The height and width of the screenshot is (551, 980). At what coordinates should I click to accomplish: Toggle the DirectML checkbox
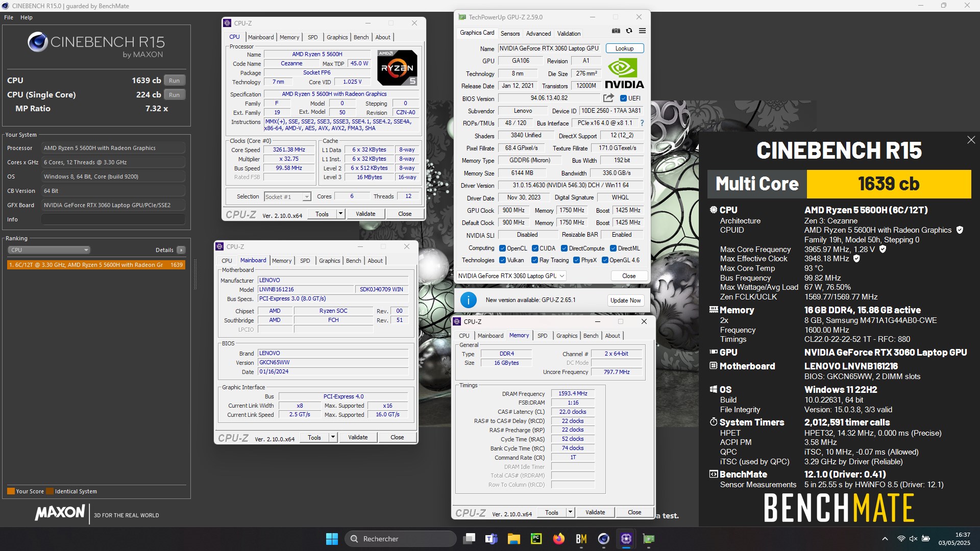(x=613, y=248)
